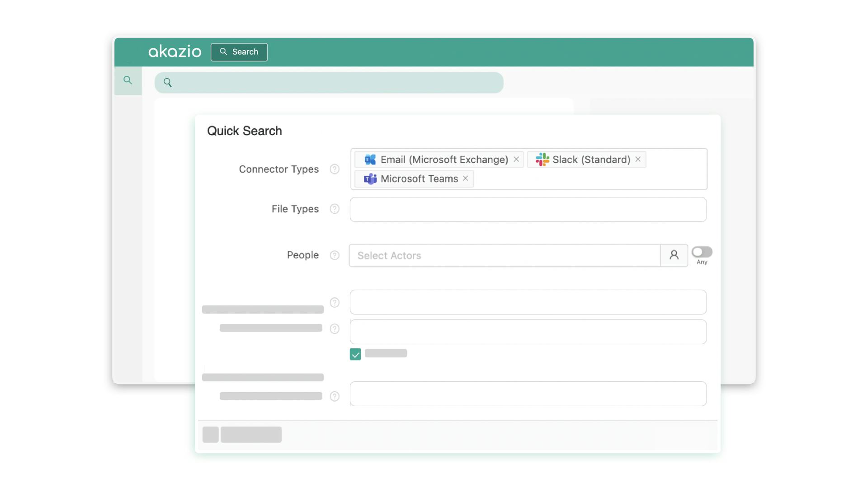
Task: Click the Email Microsoft Exchange connector icon
Action: [x=370, y=159]
